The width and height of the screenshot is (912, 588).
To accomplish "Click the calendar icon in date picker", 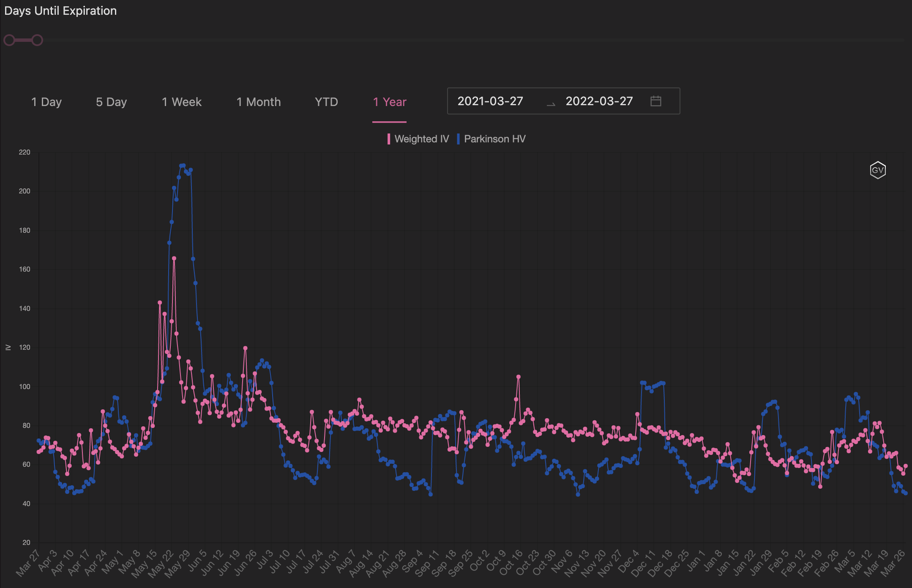I will (x=655, y=101).
